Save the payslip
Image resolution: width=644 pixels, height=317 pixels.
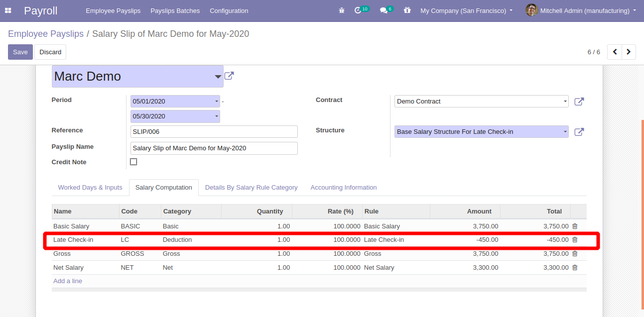[20, 52]
